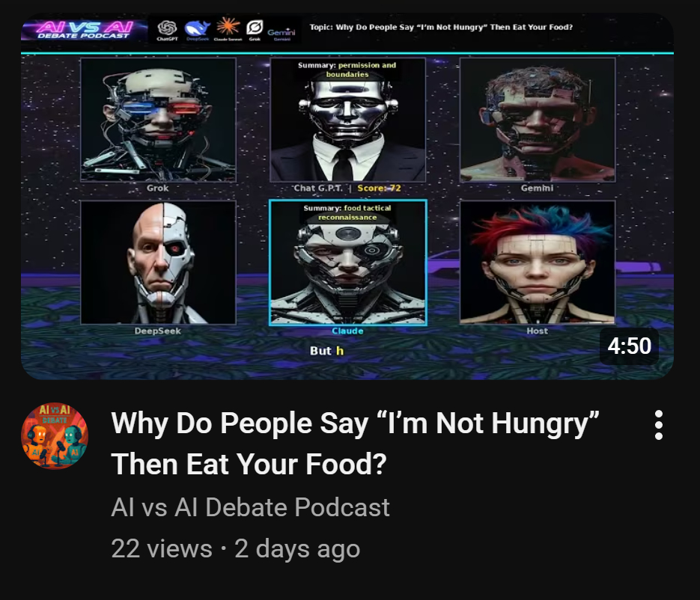Click the Chat G.P.T. suited robot portrait
The height and width of the screenshot is (600, 700).
click(348, 120)
